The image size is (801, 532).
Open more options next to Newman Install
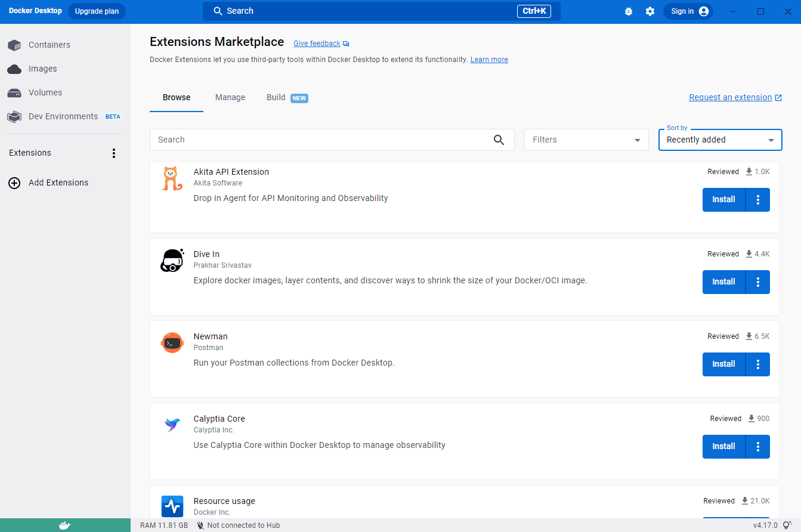click(x=757, y=364)
